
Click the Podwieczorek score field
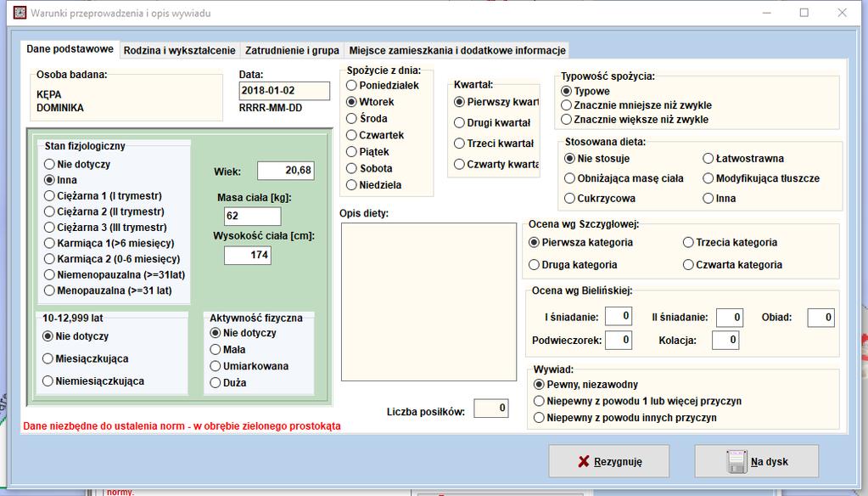[x=619, y=340]
